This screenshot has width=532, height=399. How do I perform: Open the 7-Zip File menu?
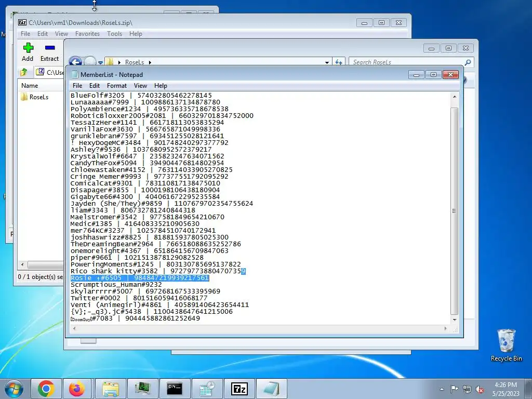(25, 34)
